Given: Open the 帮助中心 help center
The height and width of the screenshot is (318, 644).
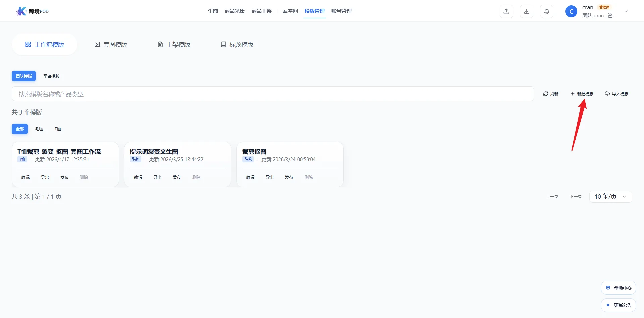Looking at the screenshot, I should tap(619, 288).
